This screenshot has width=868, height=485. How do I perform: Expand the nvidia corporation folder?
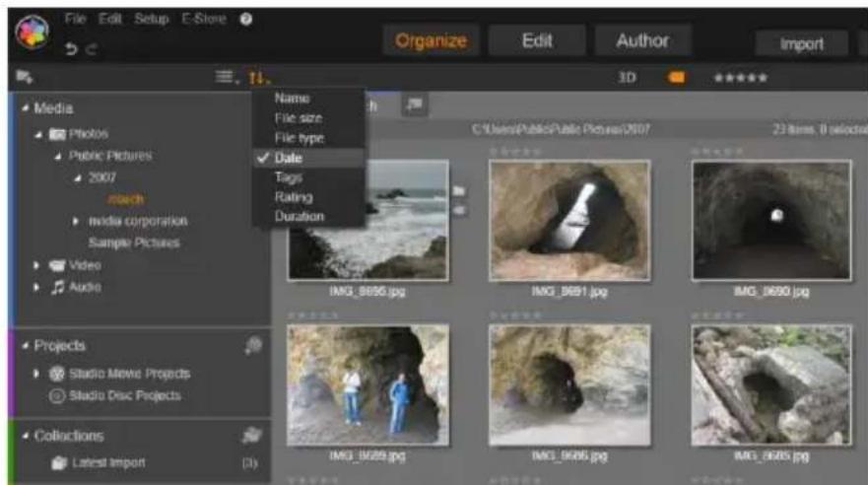point(76,221)
